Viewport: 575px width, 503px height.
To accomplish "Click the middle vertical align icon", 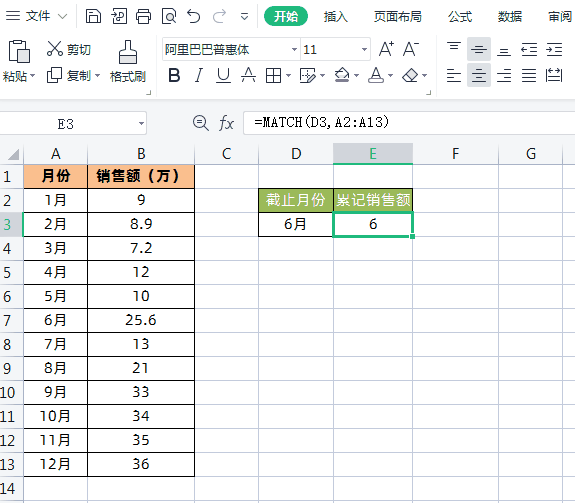I will click(x=479, y=49).
